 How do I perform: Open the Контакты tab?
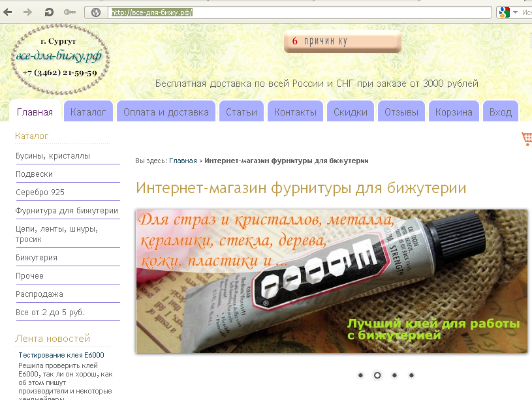tap(295, 112)
